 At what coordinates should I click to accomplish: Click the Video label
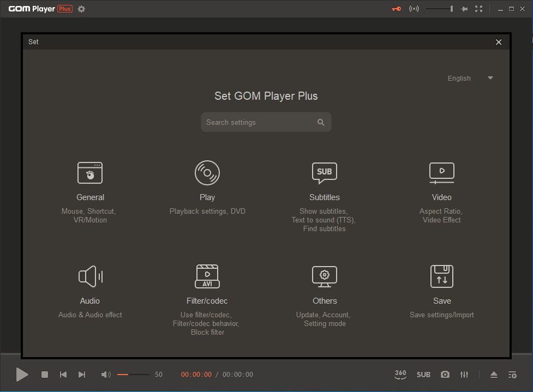coord(441,197)
